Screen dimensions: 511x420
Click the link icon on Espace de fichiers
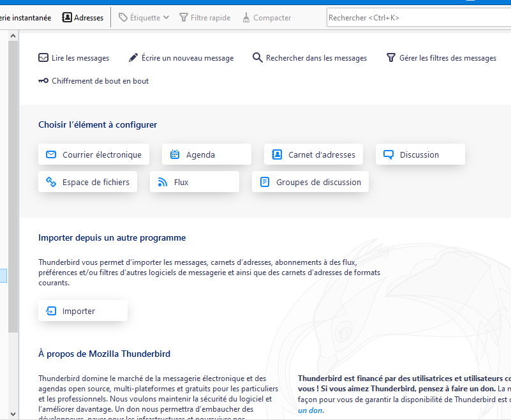(51, 182)
